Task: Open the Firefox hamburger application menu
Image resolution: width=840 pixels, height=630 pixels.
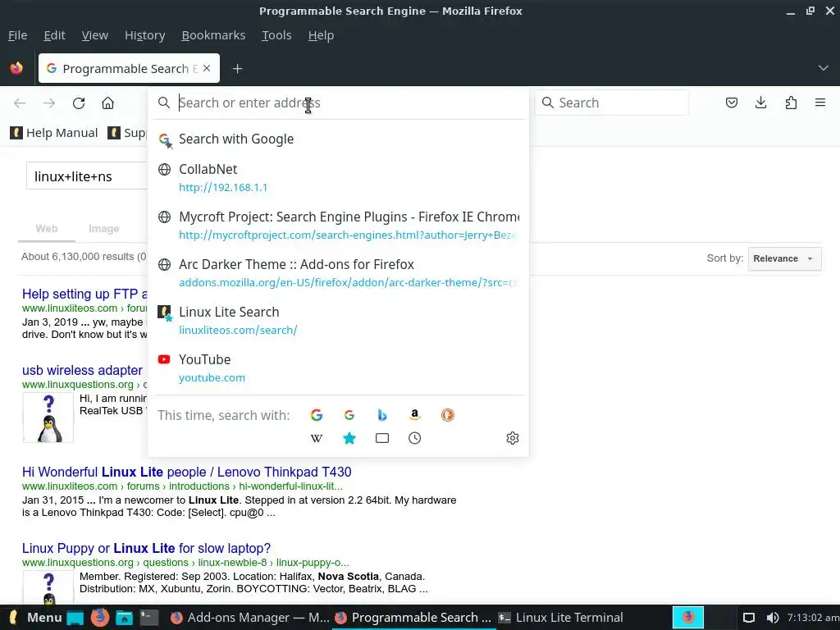Action: click(x=820, y=103)
